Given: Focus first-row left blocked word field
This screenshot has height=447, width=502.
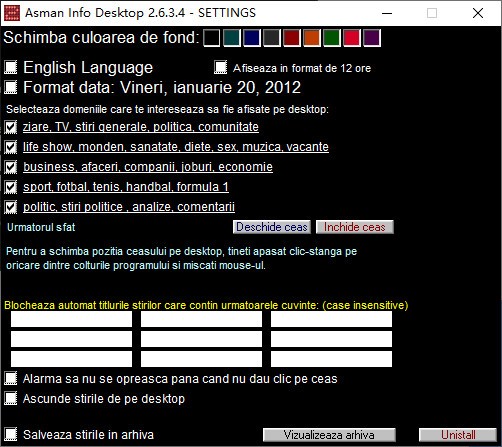Looking at the screenshot, I should click(71, 319).
